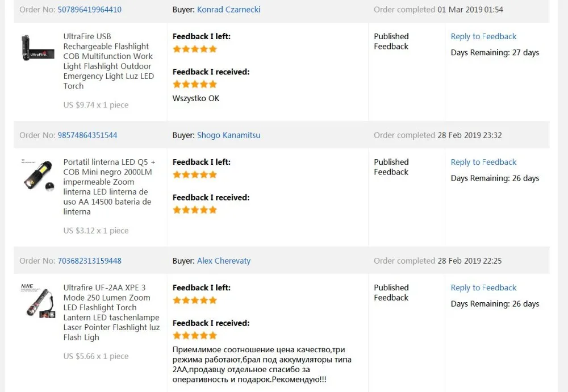The image size is (568, 392).
Task: Reply to Feedback for Shogo Kanamitsu's order
Action: (x=483, y=162)
